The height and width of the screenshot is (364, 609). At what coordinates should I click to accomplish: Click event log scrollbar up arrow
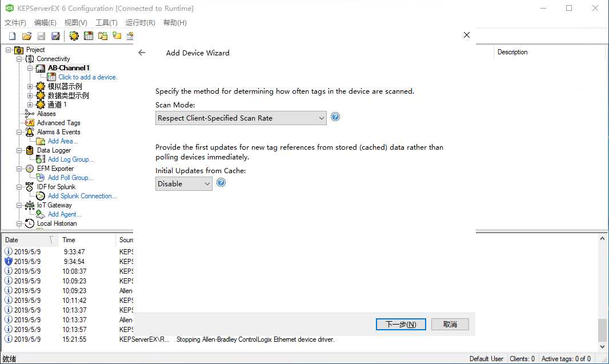602,238
